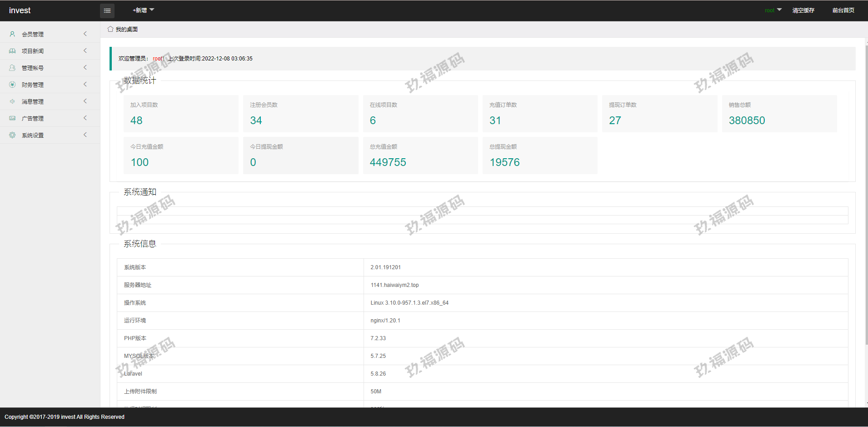868x427 pixels.
Task: Click the 消息管理 speaker icon
Action: tap(12, 101)
